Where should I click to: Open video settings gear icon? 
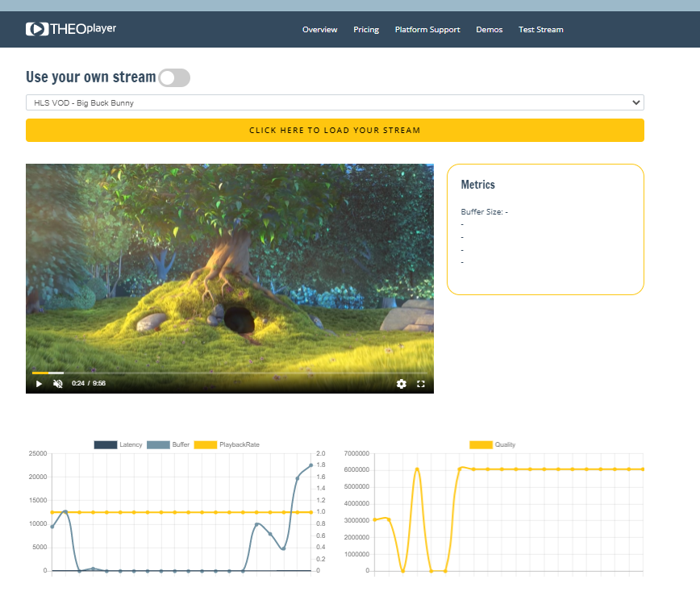point(401,384)
